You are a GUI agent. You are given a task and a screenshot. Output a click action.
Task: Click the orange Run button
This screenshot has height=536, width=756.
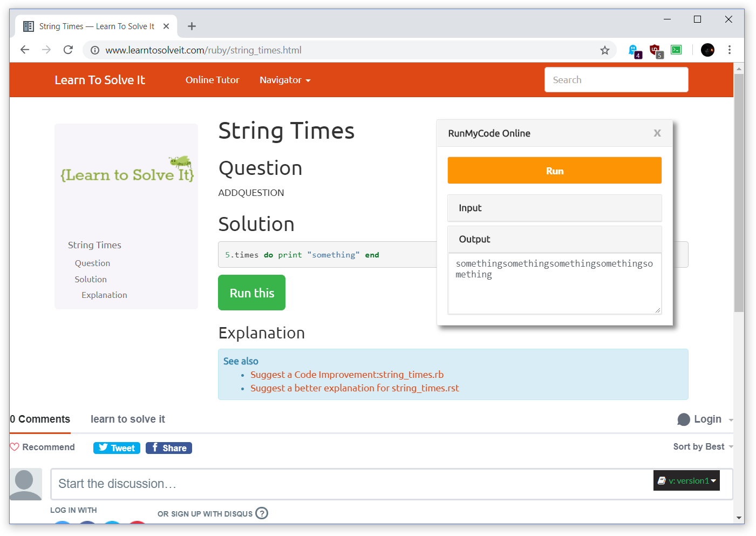click(555, 171)
